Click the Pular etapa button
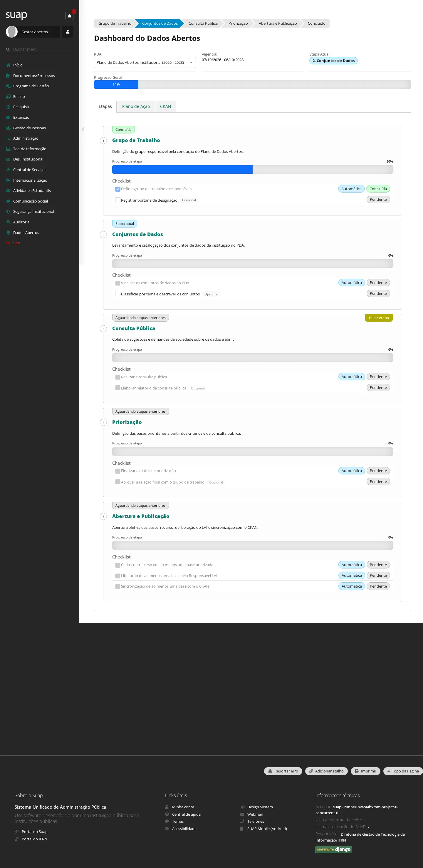The image size is (423, 868). point(379,318)
